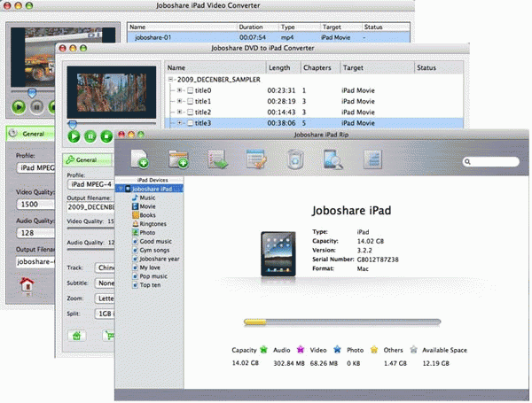Click Duration column header in Video Converter
532x403 pixels.
257,27
